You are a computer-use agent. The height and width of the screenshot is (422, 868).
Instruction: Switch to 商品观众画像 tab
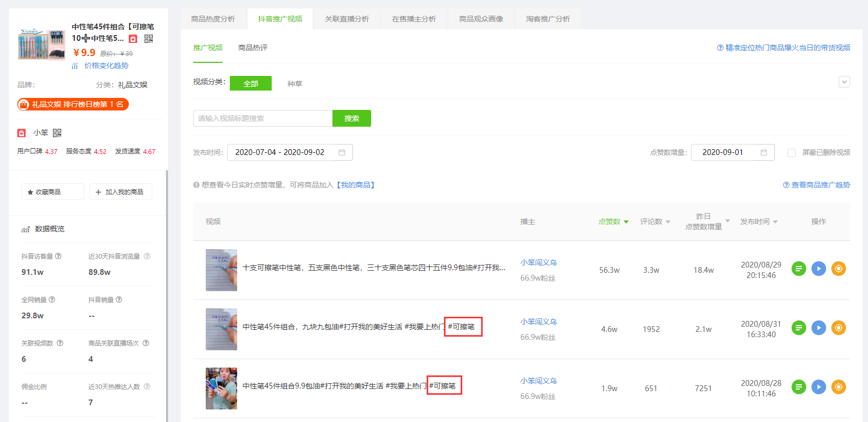coord(481,19)
